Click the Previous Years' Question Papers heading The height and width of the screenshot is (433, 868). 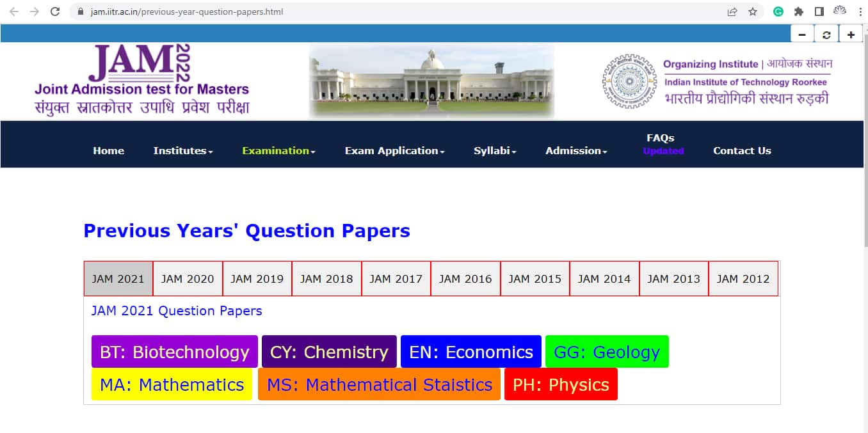[x=246, y=231]
